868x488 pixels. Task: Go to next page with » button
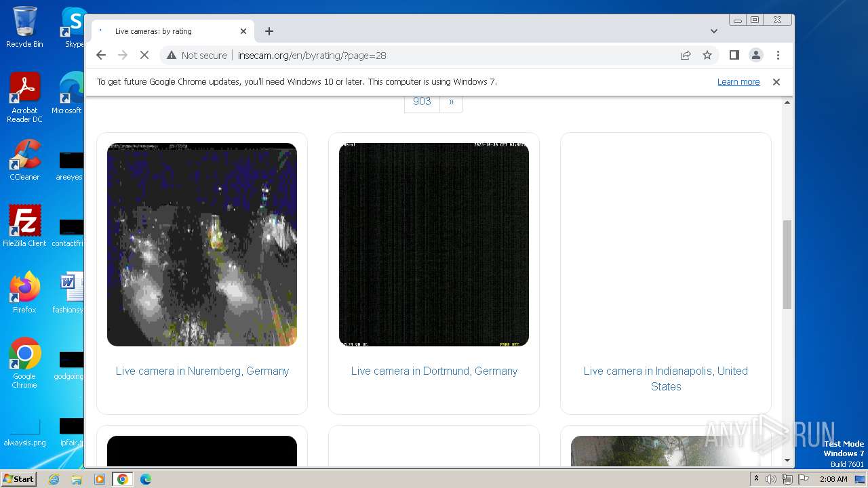452,102
